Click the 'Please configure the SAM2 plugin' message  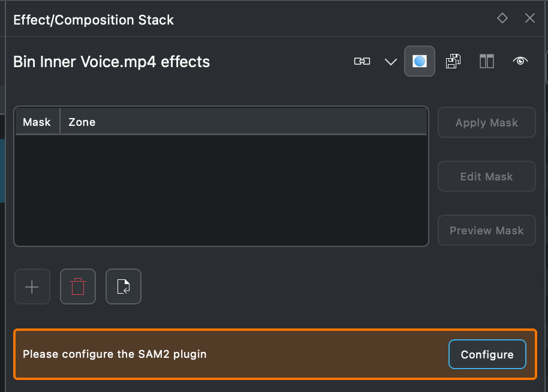point(115,354)
